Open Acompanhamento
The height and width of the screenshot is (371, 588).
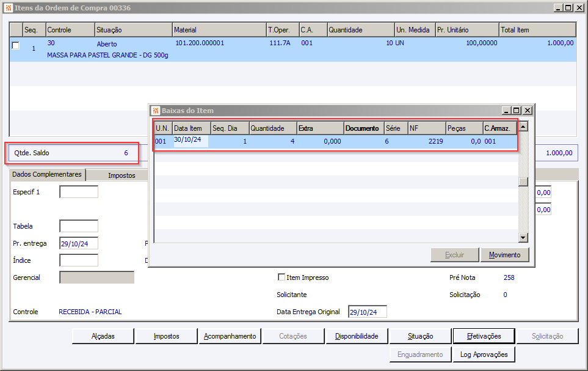point(230,336)
